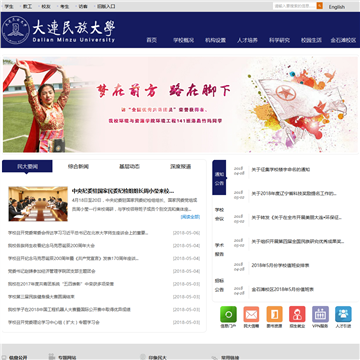Click the orange search magnifier button
The image size is (360, 360).
(319, 6)
